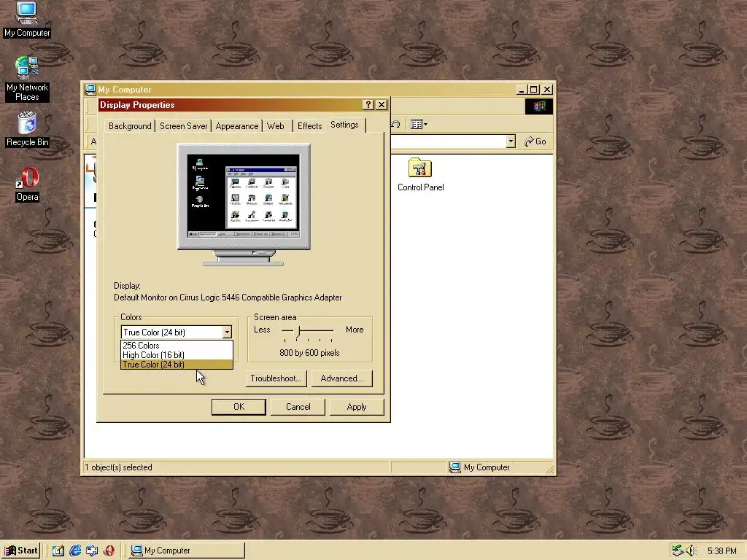This screenshot has height=560, width=747.
Task: Minimize the My Computer window
Action: point(522,90)
